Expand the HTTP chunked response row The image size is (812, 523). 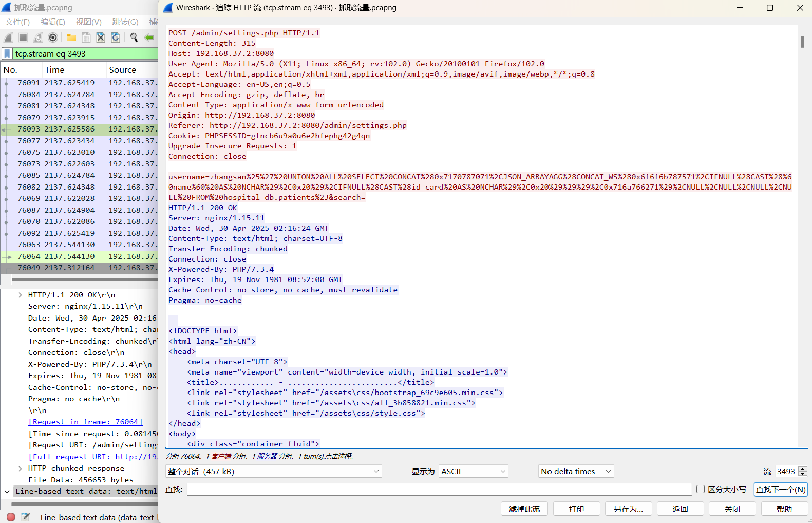(x=20, y=468)
